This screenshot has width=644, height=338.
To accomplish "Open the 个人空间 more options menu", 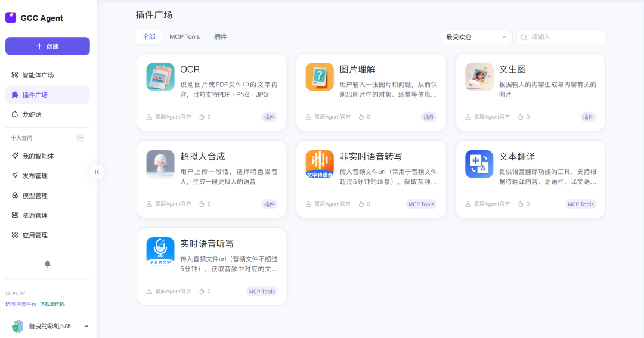I will pos(80,138).
